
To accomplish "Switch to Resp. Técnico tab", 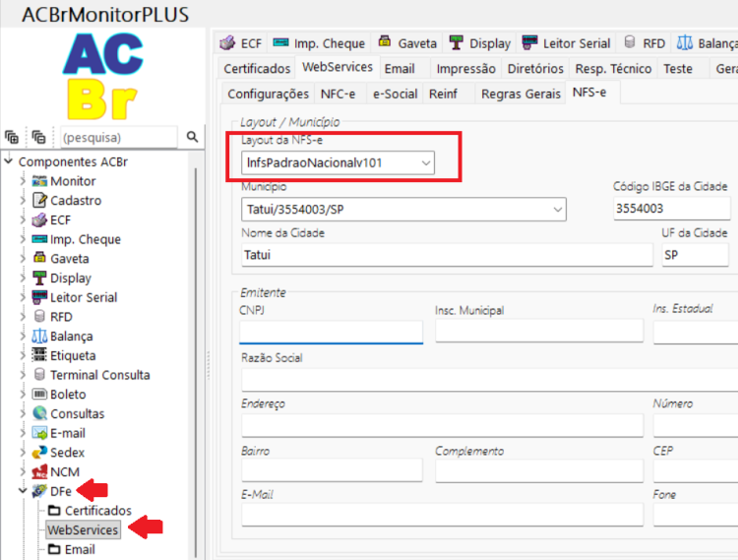I will [613, 69].
